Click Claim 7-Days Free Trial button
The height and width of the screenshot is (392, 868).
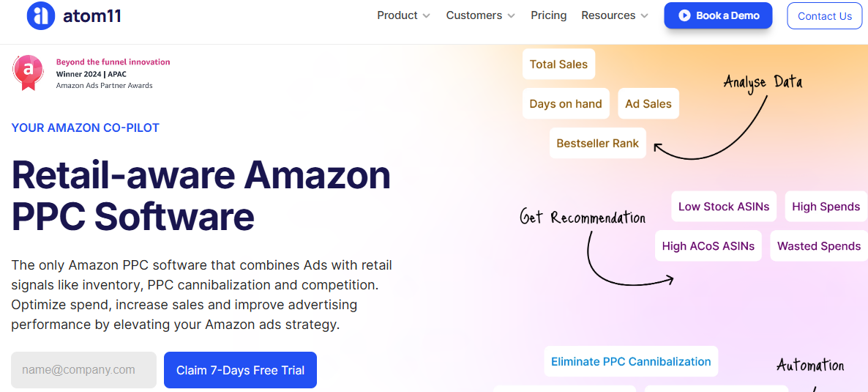(x=240, y=370)
